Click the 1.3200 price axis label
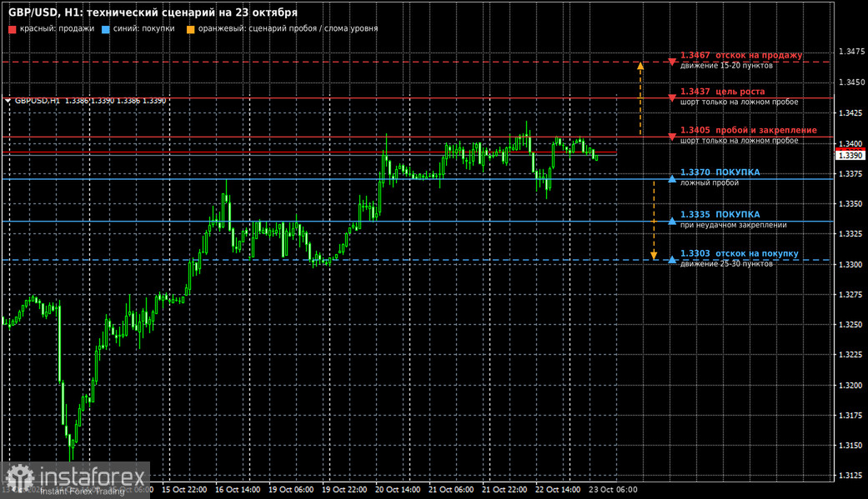 [x=851, y=385]
